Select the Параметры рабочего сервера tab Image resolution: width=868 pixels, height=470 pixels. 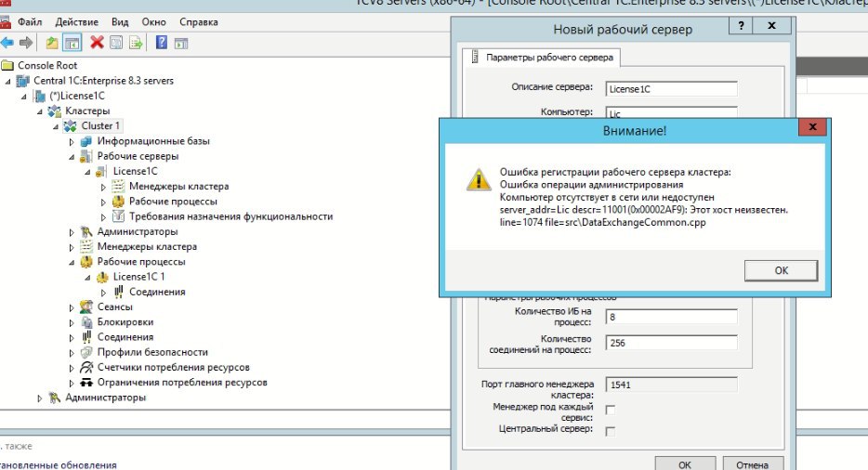coord(542,57)
